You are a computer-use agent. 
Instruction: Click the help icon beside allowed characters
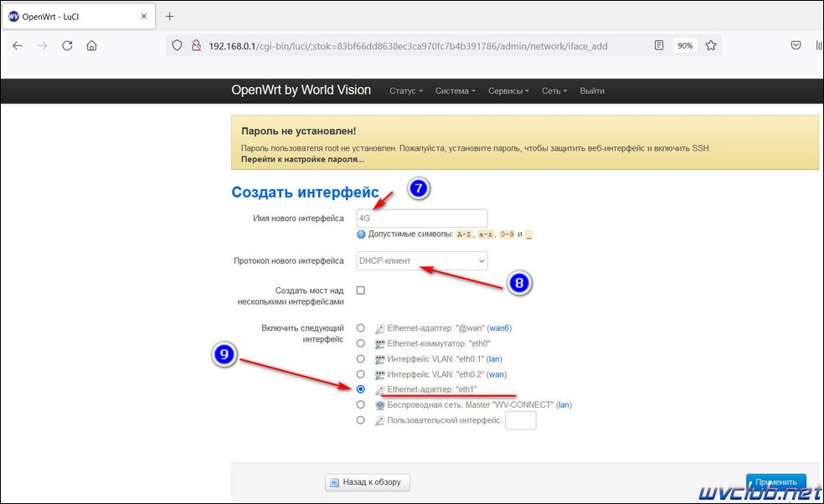click(361, 234)
